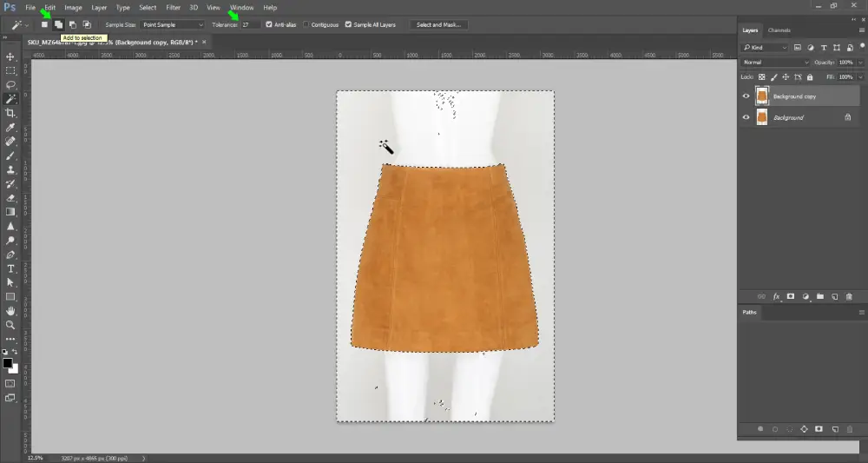Click the New selection mode icon
This screenshot has height=463, width=868.
tap(44, 24)
